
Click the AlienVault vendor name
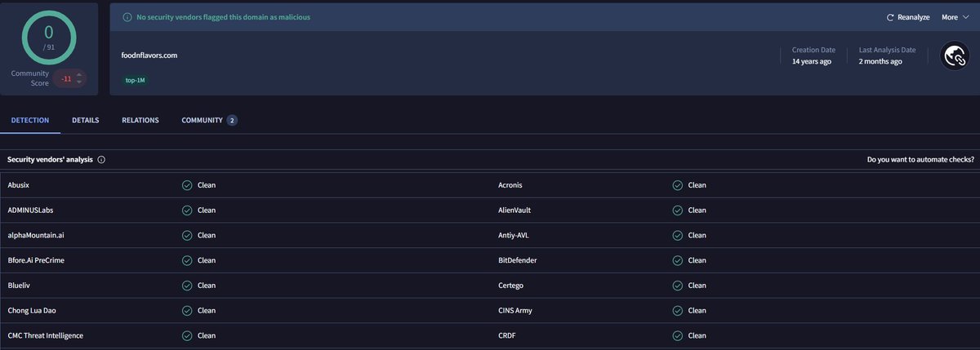[x=515, y=210]
